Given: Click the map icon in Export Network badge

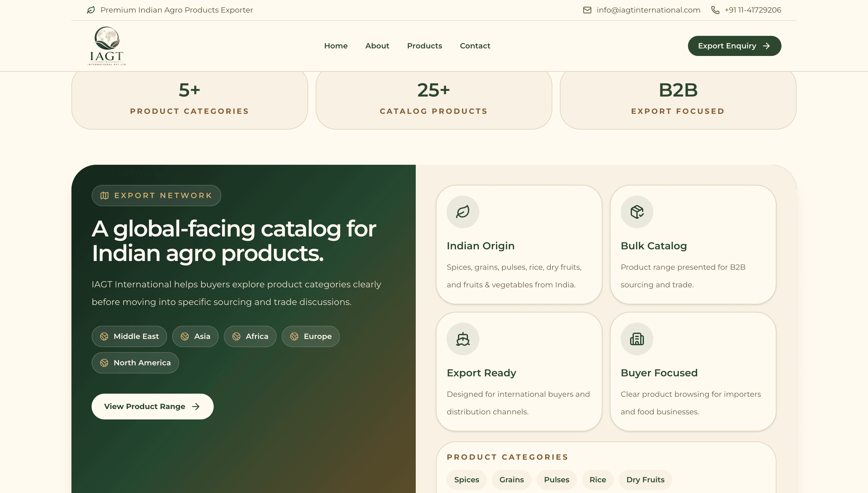Looking at the screenshot, I should (x=104, y=195).
